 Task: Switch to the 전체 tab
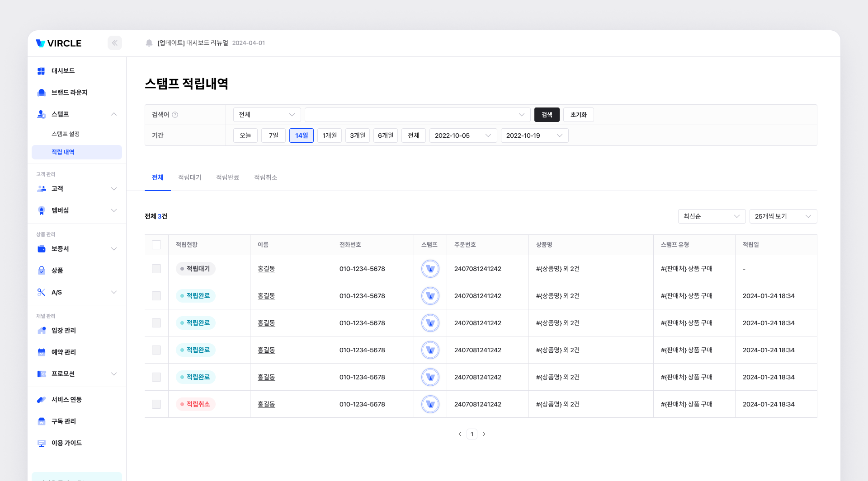point(158,177)
